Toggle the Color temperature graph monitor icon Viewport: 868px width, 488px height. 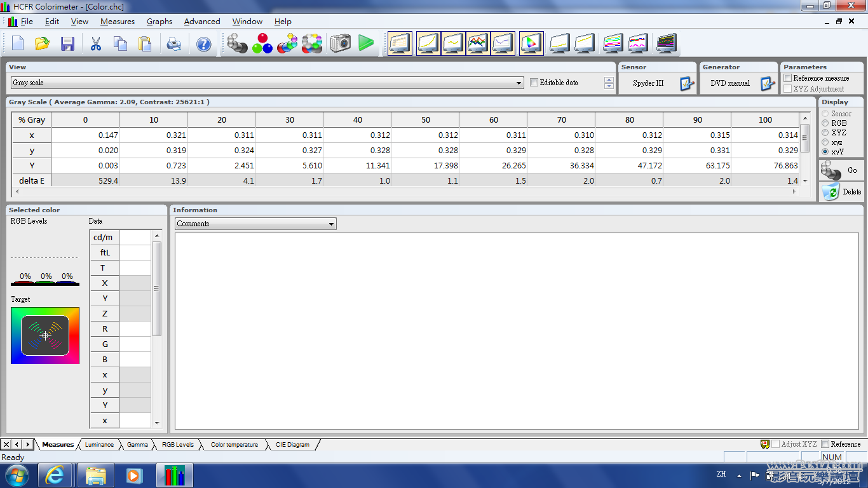503,44
